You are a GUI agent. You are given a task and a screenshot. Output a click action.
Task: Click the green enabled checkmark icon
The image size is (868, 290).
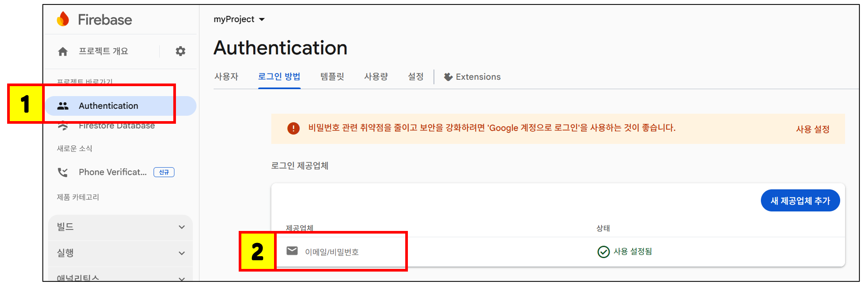[603, 252]
